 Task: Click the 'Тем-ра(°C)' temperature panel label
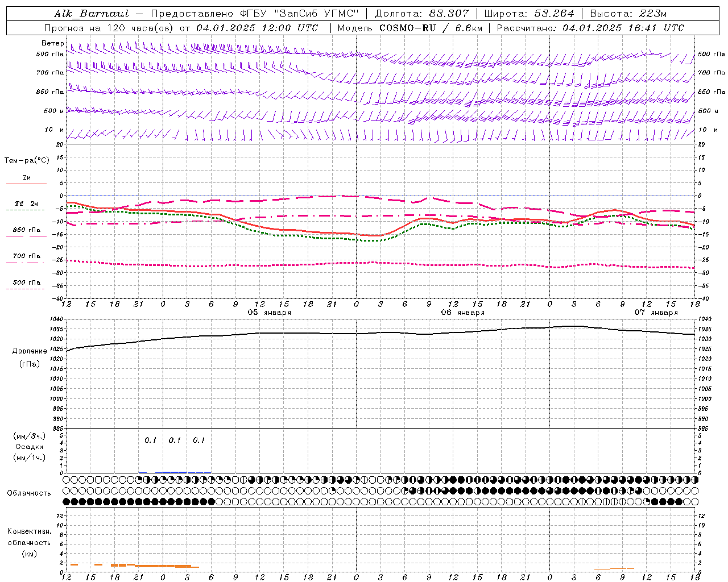pos(27,161)
